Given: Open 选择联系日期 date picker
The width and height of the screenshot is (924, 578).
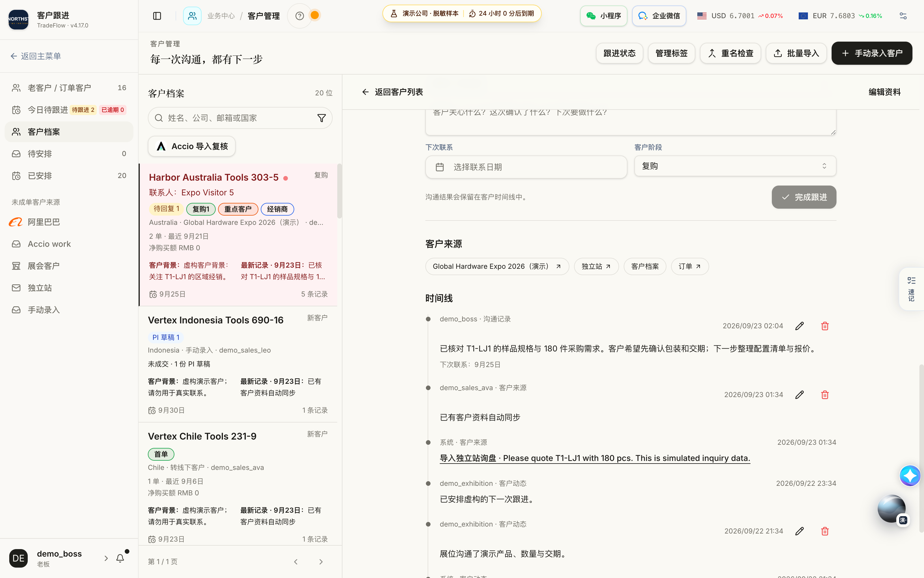Looking at the screenshot, I should click(x=526, y=167).
